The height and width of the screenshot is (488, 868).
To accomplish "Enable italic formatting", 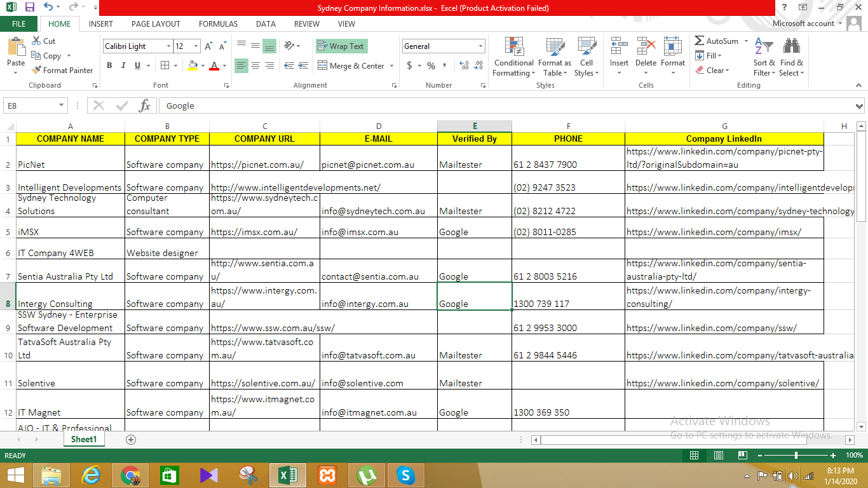I will [x=123, y=65].
